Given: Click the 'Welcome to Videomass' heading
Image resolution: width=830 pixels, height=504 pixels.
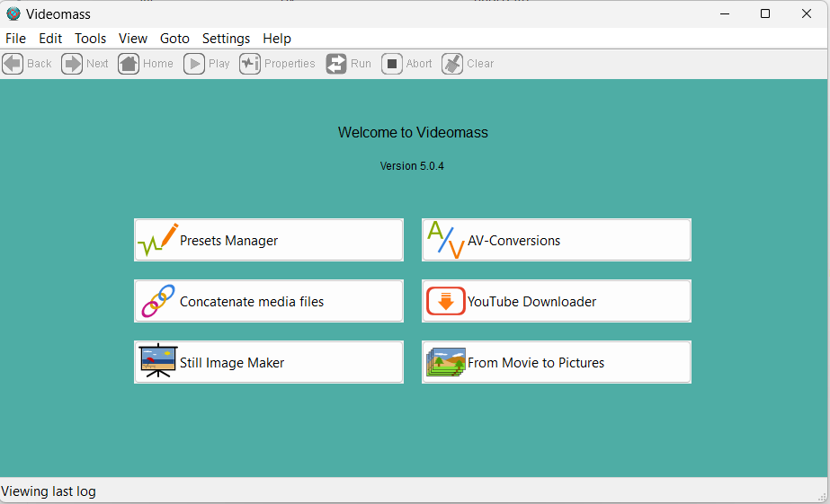Looking at the screenshot, I should pyautogui.click(x=413, y=132).
